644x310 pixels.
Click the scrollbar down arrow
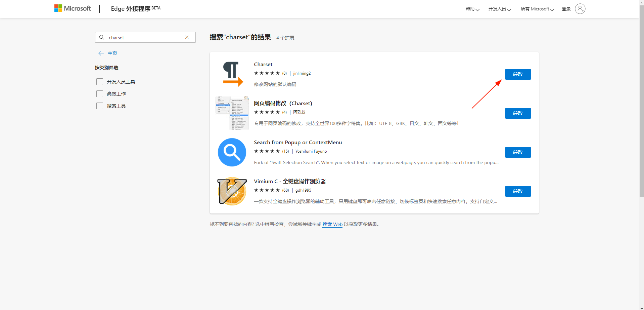(x=642, y=308)
